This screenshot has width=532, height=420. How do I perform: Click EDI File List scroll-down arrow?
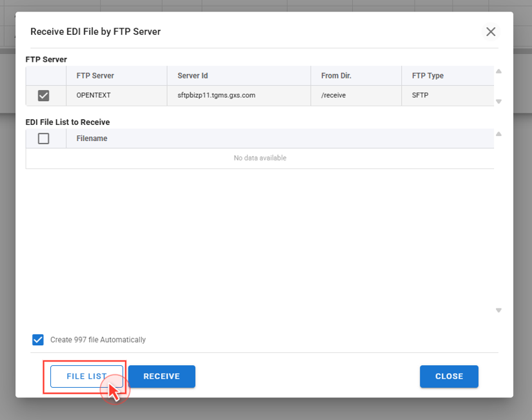coord(498,310)
